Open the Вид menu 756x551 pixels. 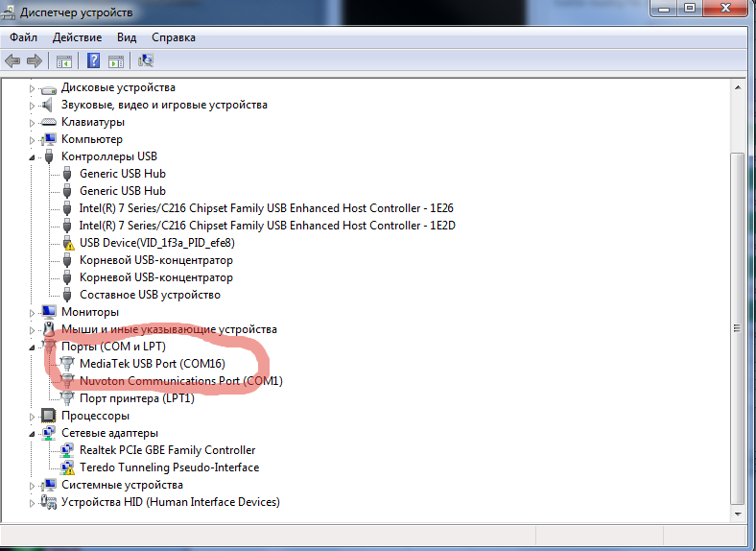click(x=127, y=37)
